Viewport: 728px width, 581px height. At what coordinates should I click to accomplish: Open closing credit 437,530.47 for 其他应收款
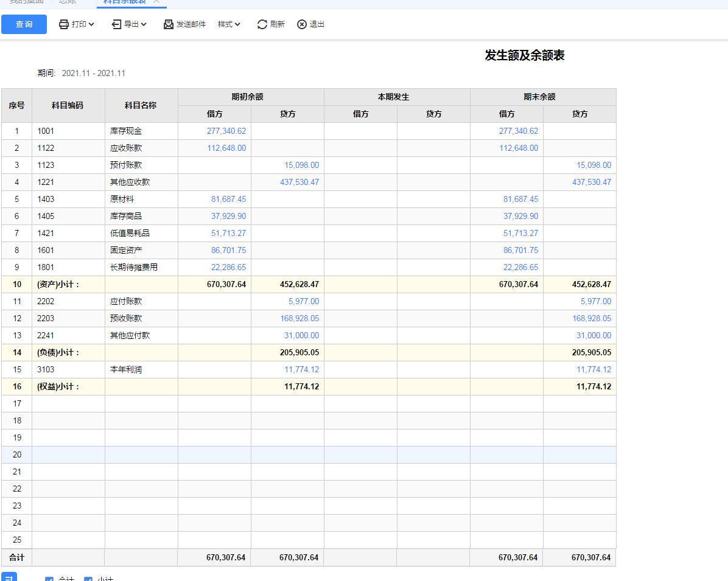tap(592, 183)
